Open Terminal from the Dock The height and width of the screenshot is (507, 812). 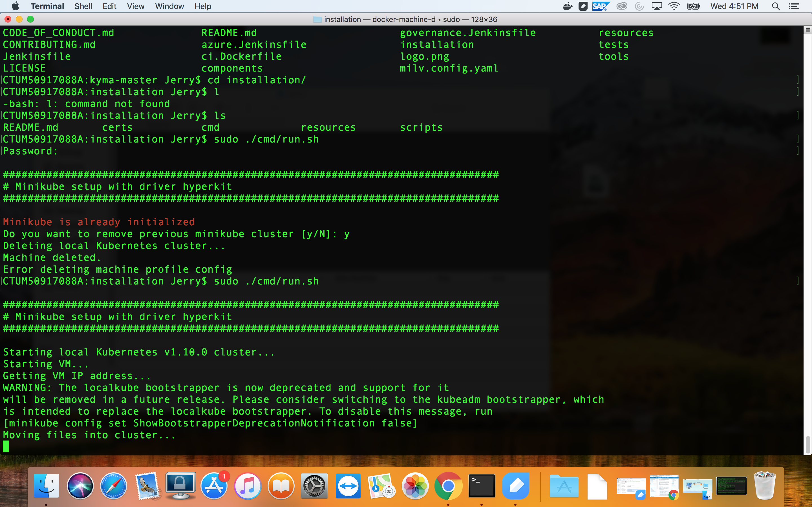tap(482, 486)
